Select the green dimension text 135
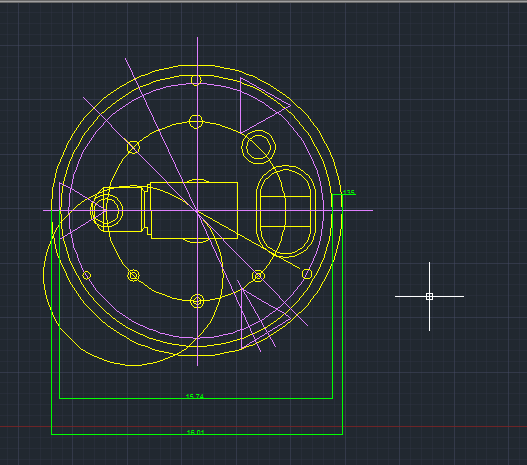527x465 pixels. 349,192
